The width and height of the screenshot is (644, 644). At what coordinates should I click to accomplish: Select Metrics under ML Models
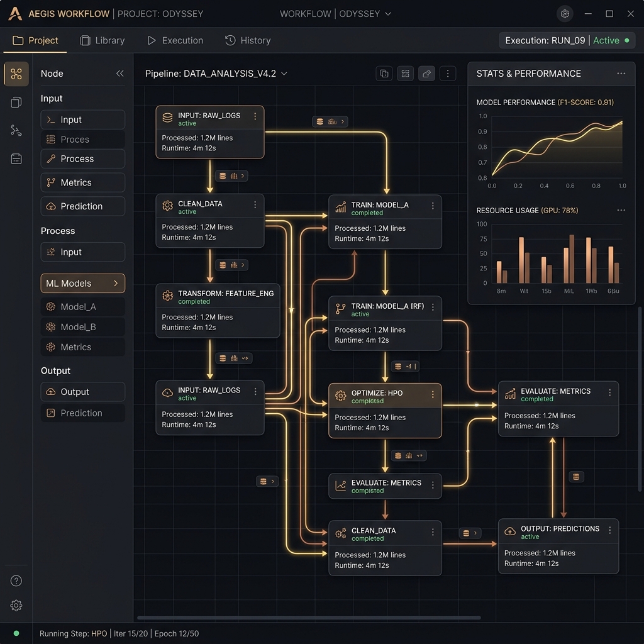82,347
